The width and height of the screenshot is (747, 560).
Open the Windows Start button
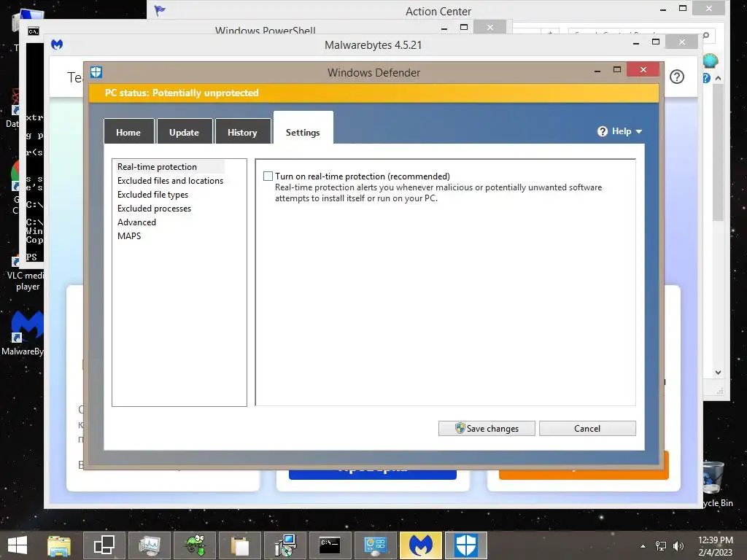pos(18,545)
